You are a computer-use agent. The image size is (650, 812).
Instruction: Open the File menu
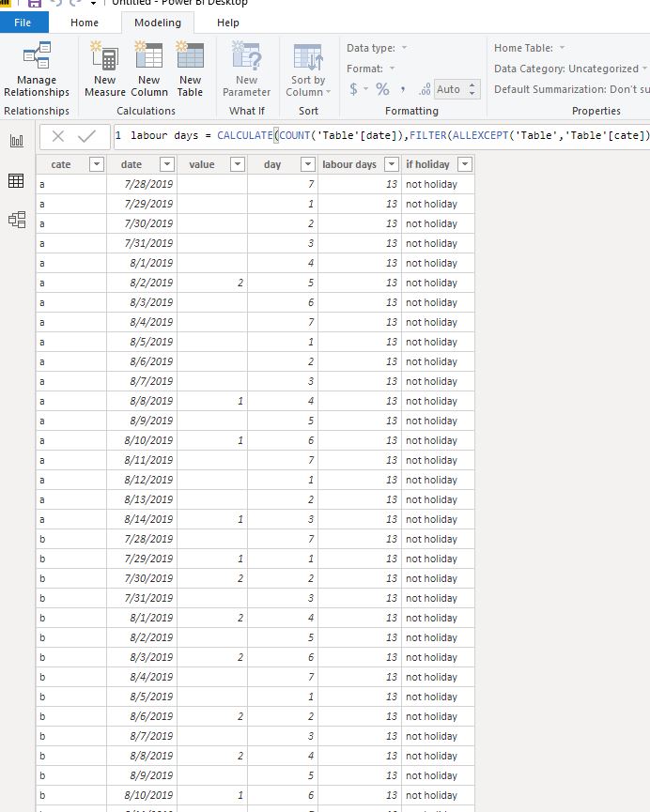click(23, 23)
